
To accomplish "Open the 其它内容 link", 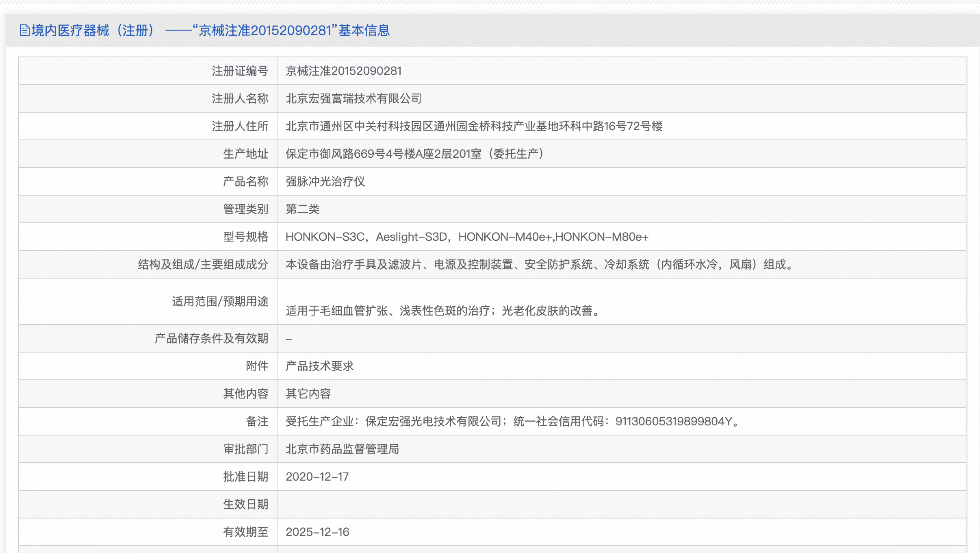I will click(308, 394).
